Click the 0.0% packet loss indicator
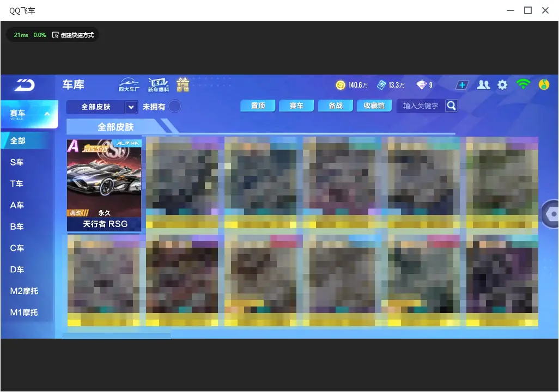 40,35
